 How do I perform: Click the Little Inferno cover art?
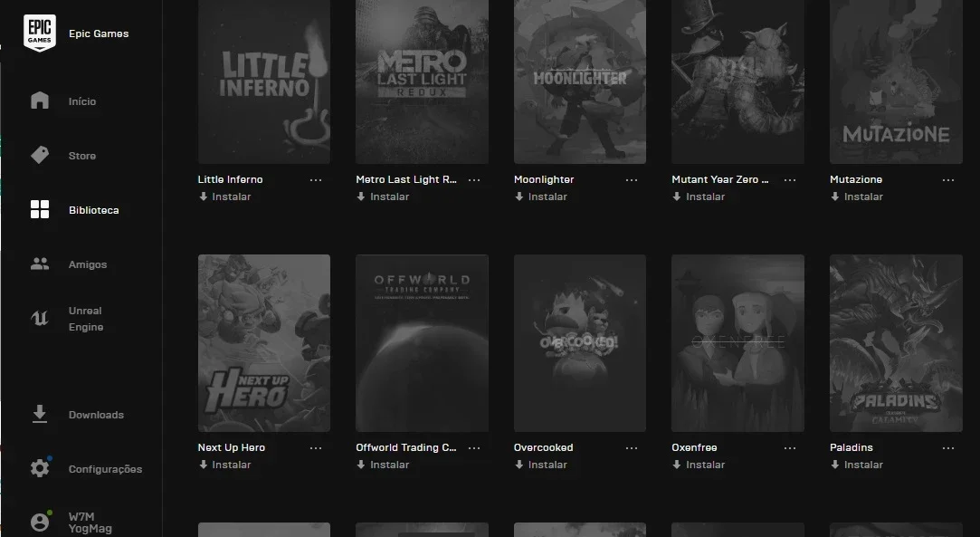[263, 82]
